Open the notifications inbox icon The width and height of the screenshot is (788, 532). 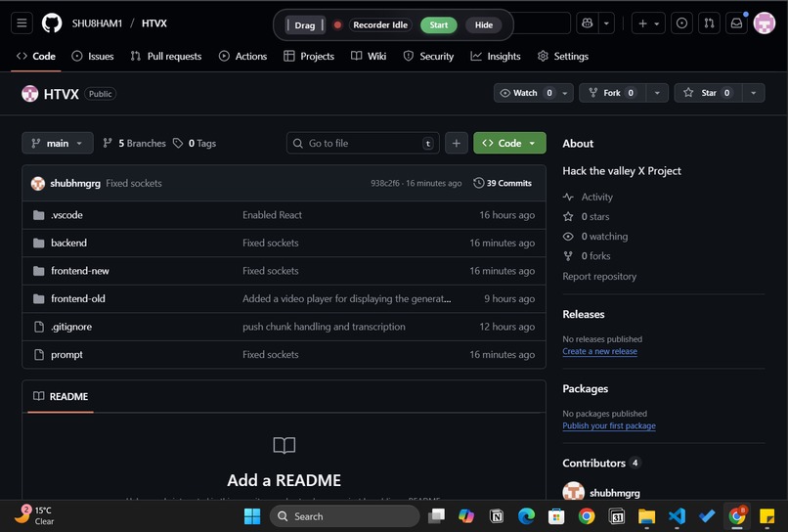[737, 23]
